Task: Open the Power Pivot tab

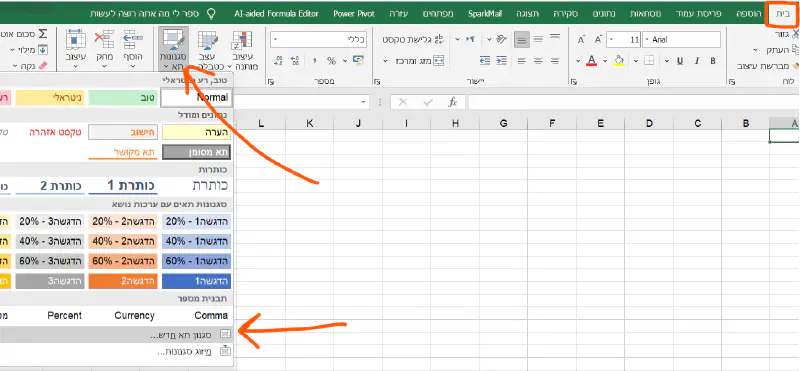Action: (354, 13)
